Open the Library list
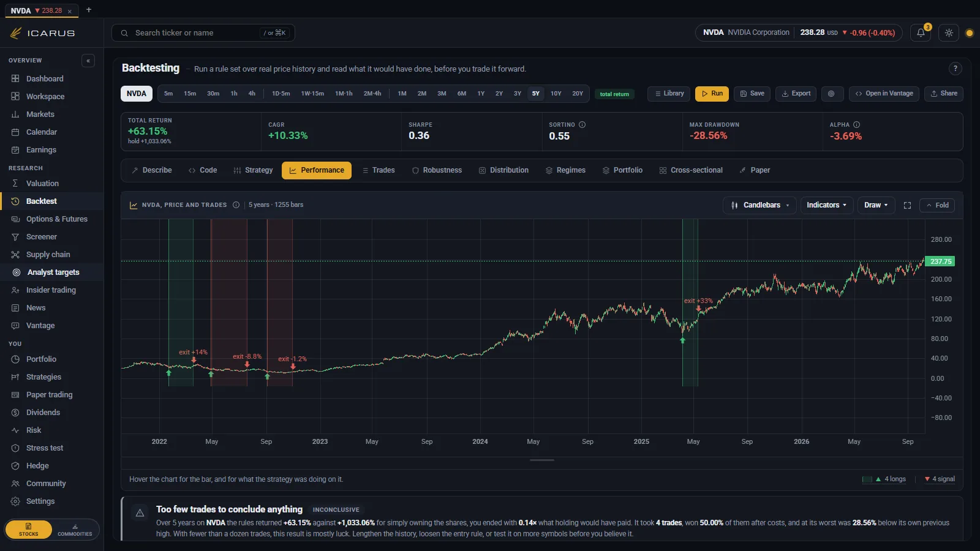This screenshot has width=980, height=551. point(669,94)
